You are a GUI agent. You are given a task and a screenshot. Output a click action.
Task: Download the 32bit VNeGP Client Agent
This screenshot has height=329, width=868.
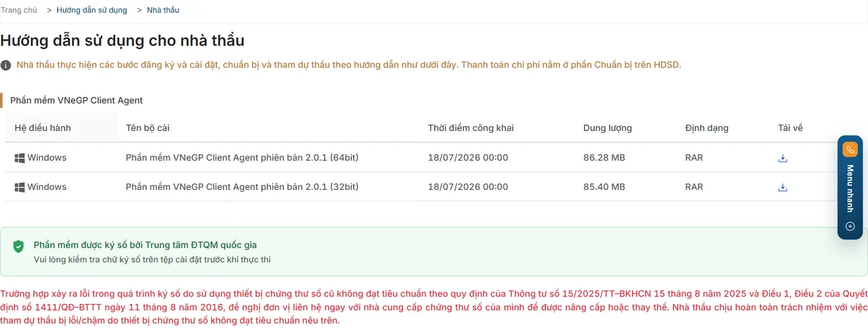click(x=783, y=187)
